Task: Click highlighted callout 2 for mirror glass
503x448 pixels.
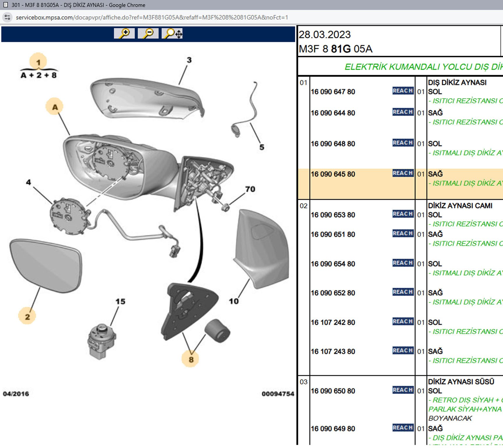Action: pos(27,317)
